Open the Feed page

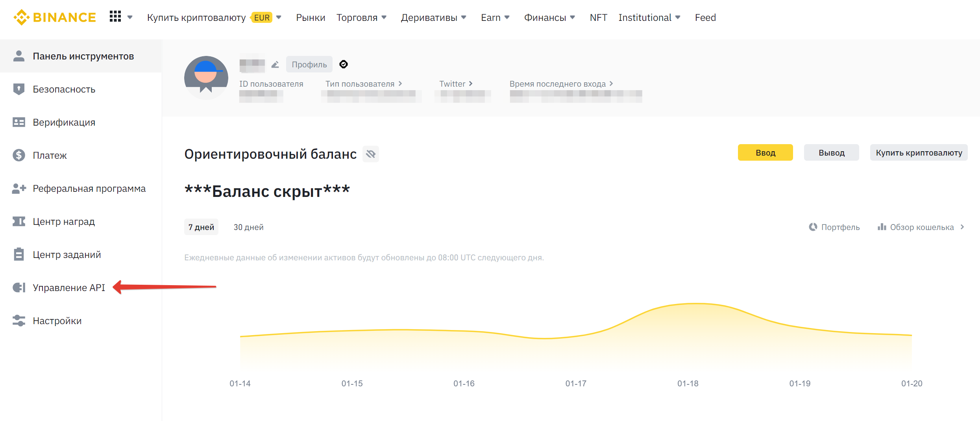pos(705,18)
